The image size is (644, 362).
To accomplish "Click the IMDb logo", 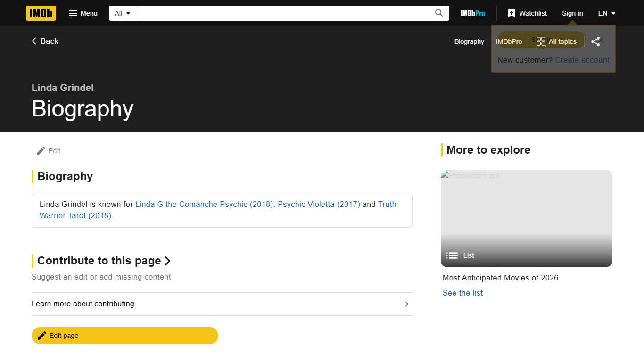I will click(41, 13).
